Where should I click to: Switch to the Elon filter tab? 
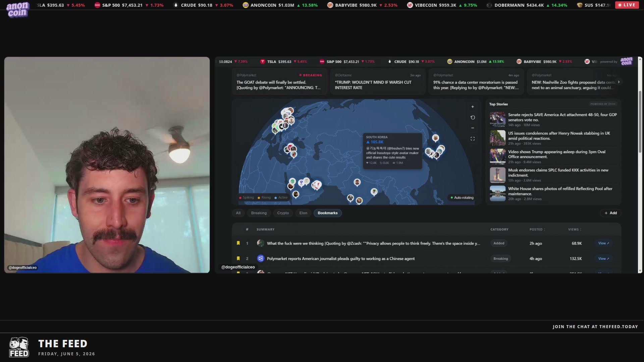pos(303,213)
